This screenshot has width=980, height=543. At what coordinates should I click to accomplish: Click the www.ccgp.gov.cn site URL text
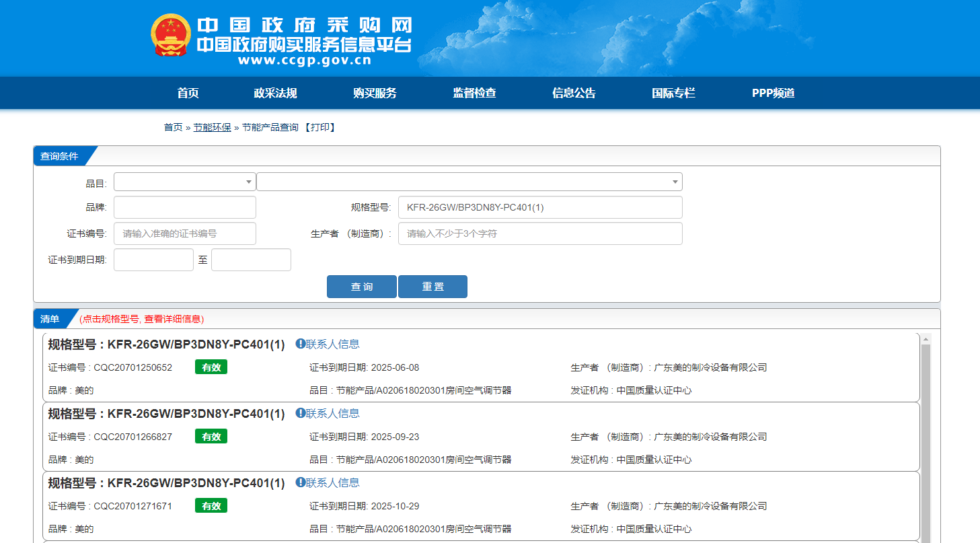[x=305, y=61]
